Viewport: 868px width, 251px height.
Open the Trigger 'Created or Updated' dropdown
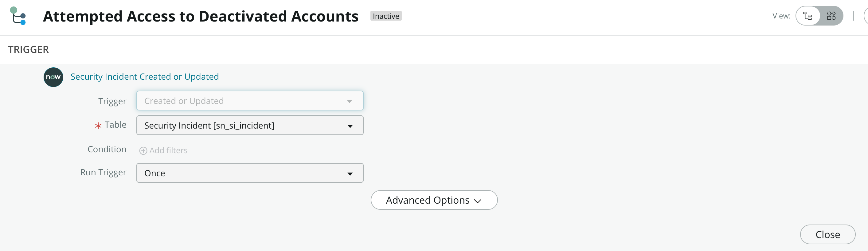(x=250, y=101)
